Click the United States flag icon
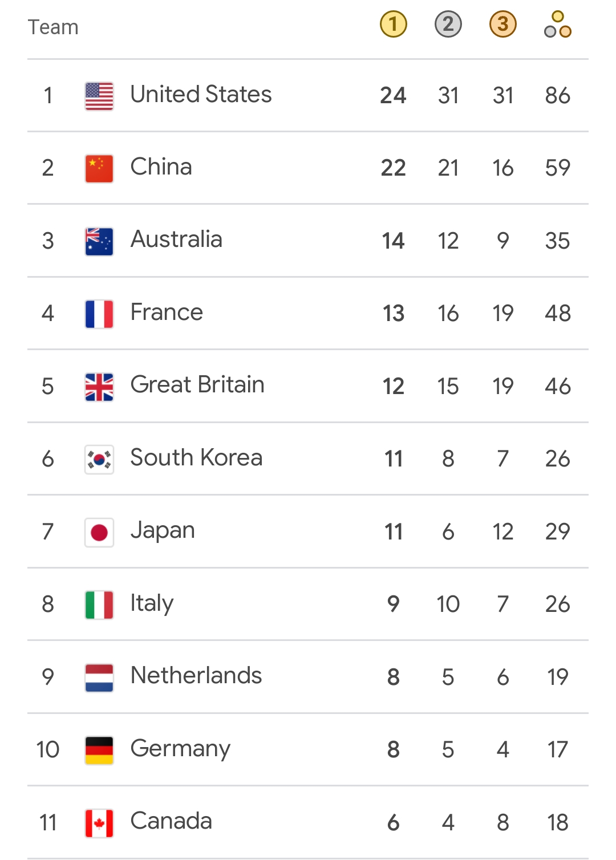616x860 pixels. click(x=99, y=96)
